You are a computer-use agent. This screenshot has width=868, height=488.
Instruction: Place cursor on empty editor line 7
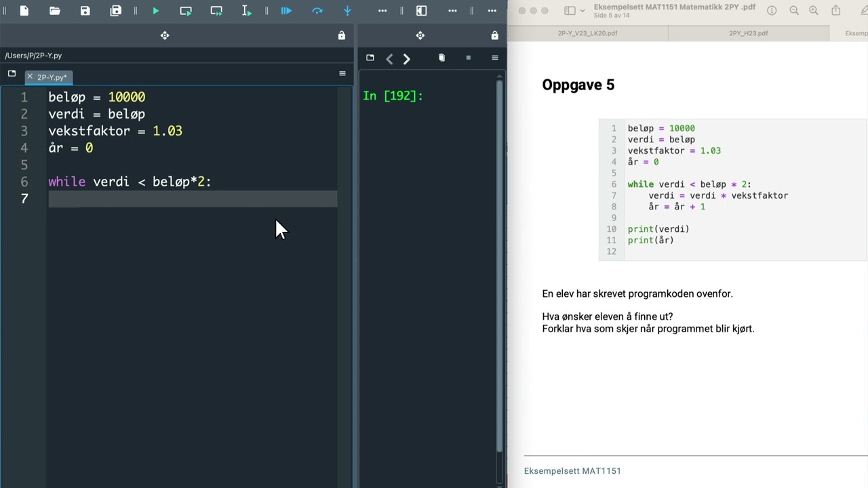tap(193, 199)
